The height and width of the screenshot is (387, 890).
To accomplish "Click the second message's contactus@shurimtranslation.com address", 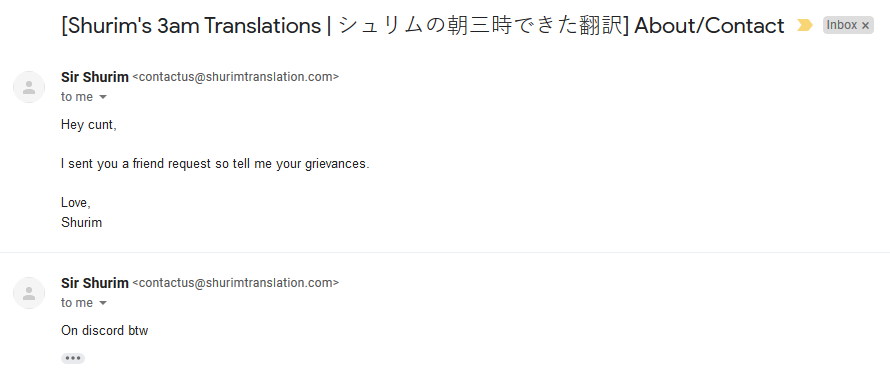I will [236, 283].
